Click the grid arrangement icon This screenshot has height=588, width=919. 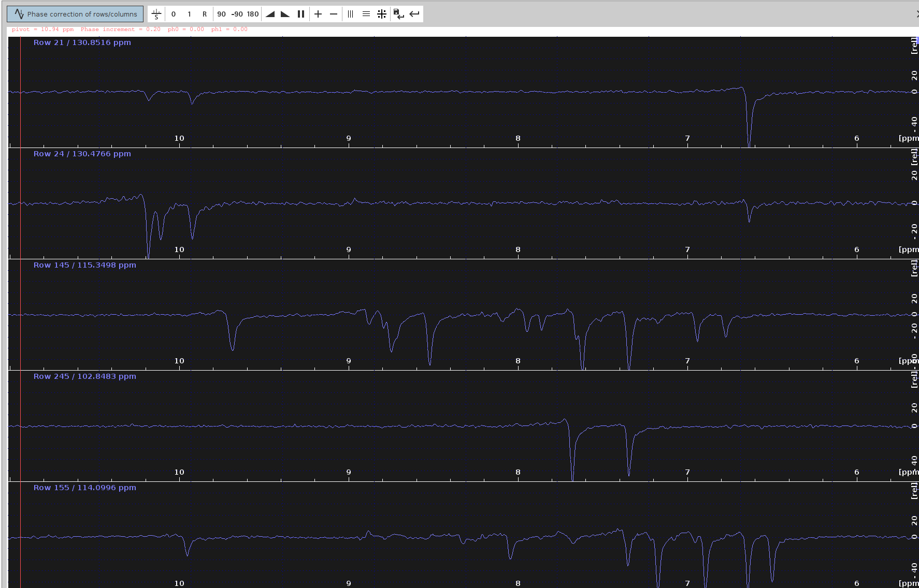coord(382,14)
